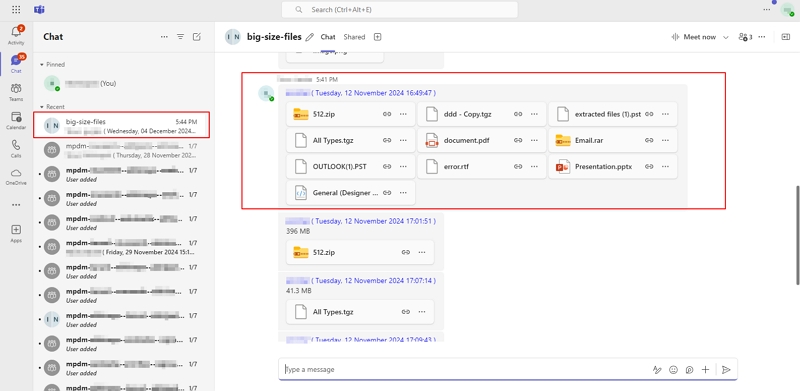
Task: Send the message with arrow icon
Action: click(x=727, y=370)
